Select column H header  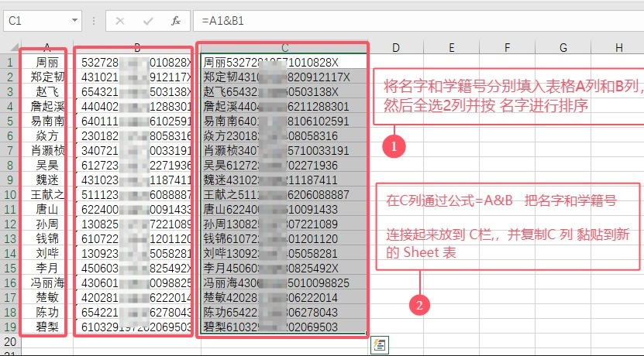tap(618, 47)
